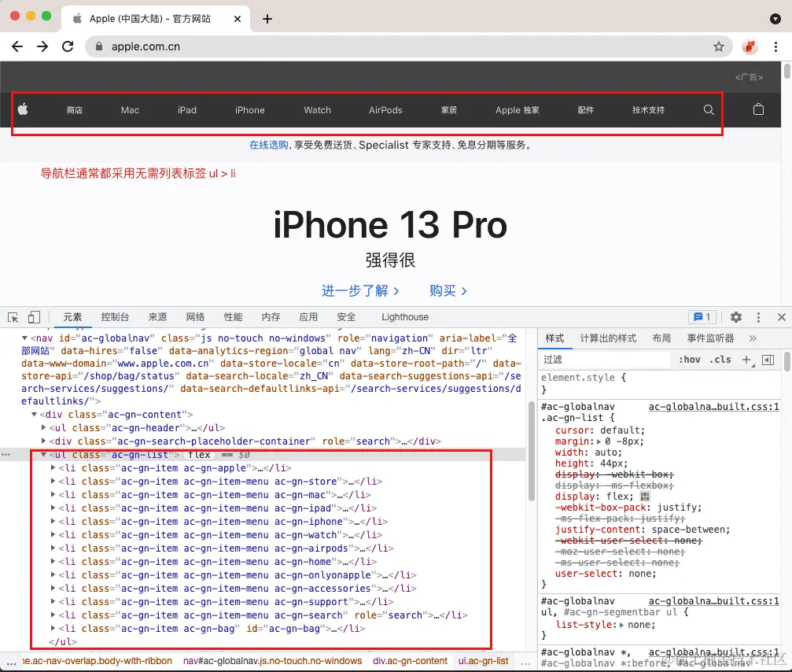This screenshot has height=672, width=792.
Task: Expand the ac-gn-bag li node
Action: tap(53, 629)
